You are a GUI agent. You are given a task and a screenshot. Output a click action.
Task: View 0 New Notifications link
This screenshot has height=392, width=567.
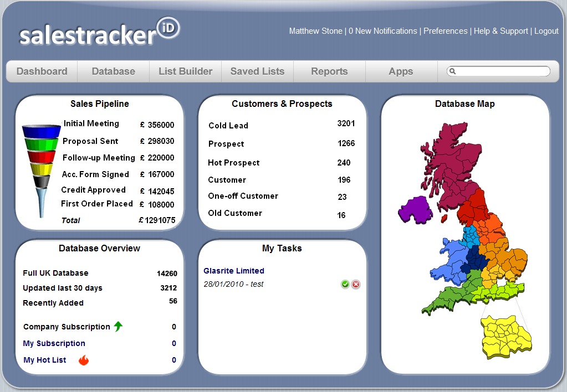point(382,31)
